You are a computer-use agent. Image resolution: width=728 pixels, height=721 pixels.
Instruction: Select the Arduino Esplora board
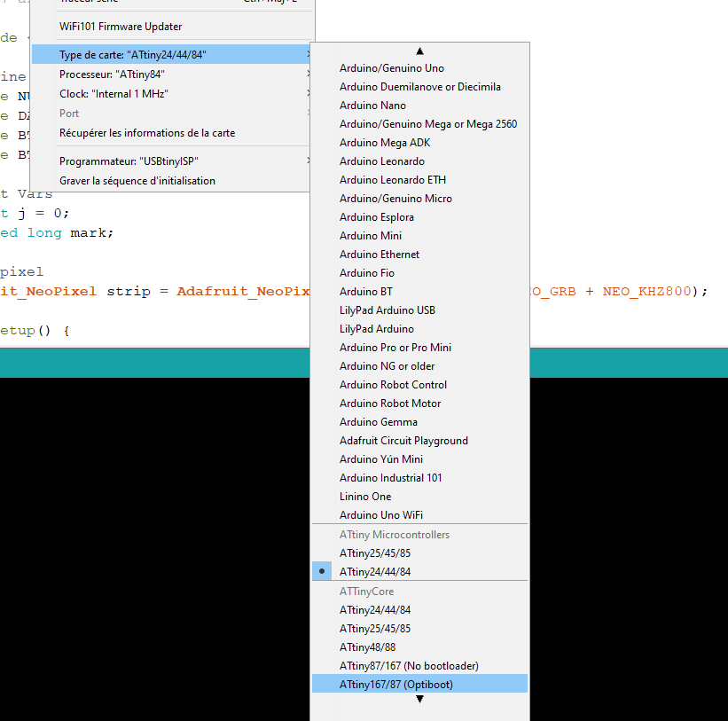click(x=419, y=216)
